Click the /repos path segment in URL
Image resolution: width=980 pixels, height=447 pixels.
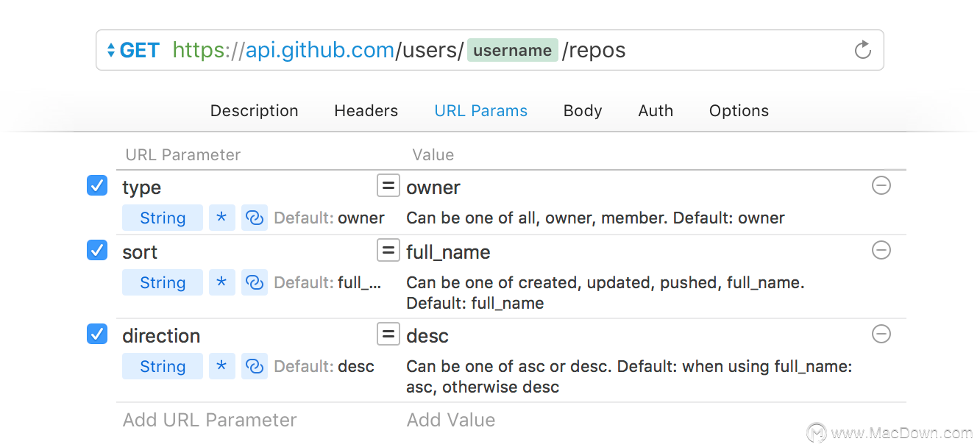pyautogui.click(x=594, y=50)
